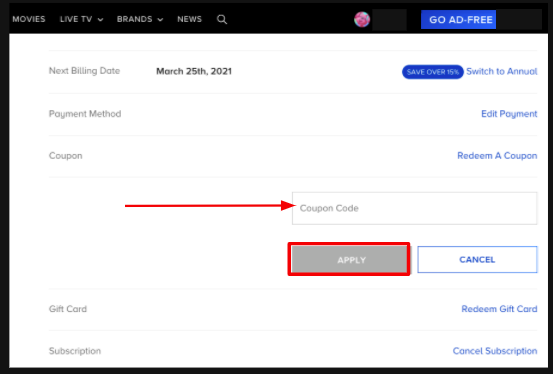Viewport: 553px width, 374px height.
Task: Click the Cancel button
Action: click(x=477, y=259)
